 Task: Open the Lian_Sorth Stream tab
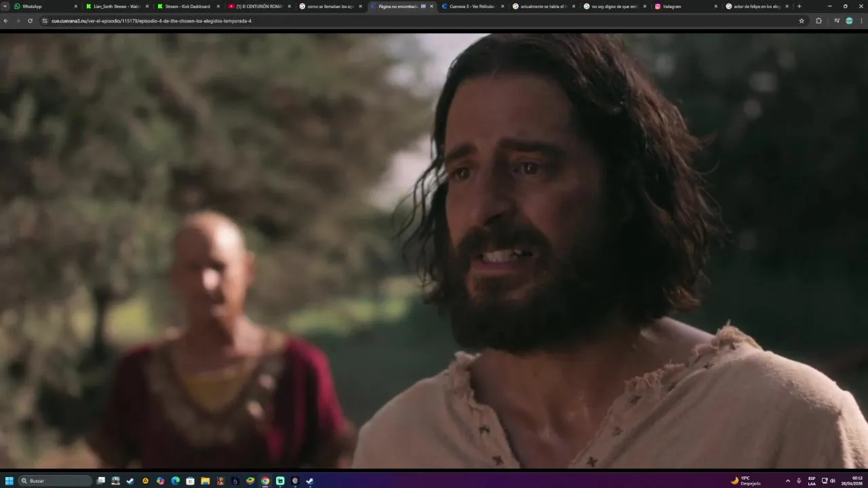pos(117,6)
